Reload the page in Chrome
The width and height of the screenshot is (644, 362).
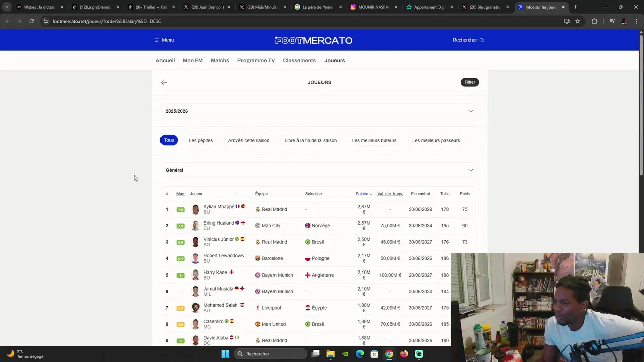pyautogui.click(x=31, y=21)
